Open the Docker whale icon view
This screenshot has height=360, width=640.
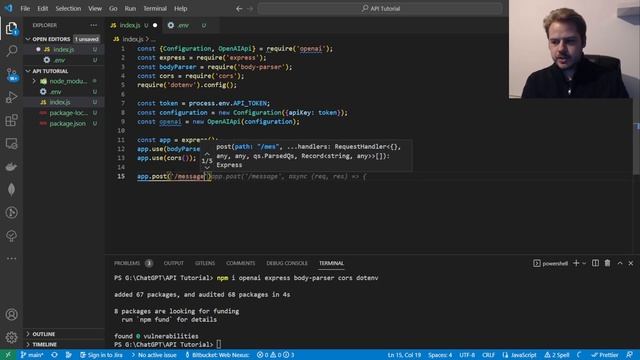coord(11,166)
